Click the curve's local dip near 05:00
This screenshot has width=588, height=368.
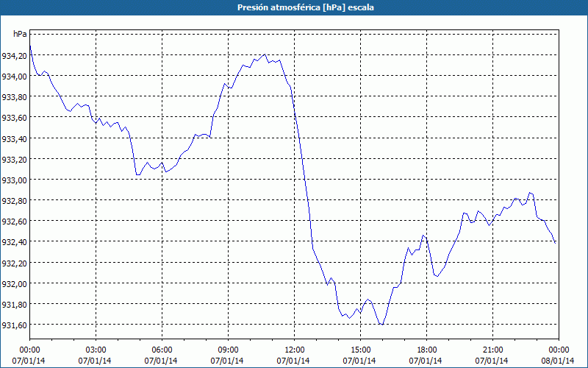[138, 174]
